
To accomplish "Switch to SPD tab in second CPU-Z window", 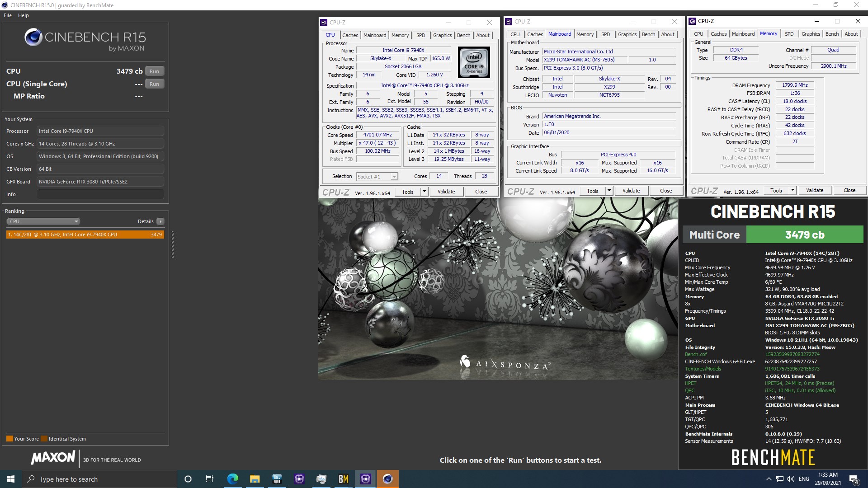I will pyautogui.click(x=605, y=34).
